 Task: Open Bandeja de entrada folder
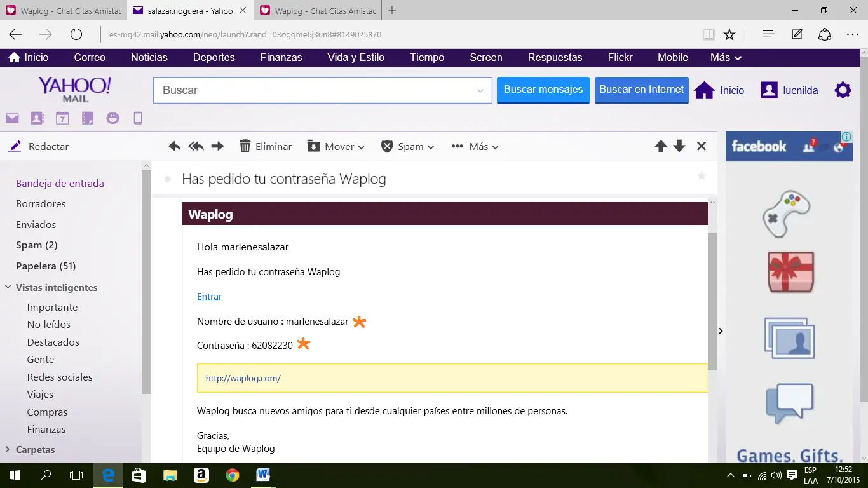click(x=60, y=183)
